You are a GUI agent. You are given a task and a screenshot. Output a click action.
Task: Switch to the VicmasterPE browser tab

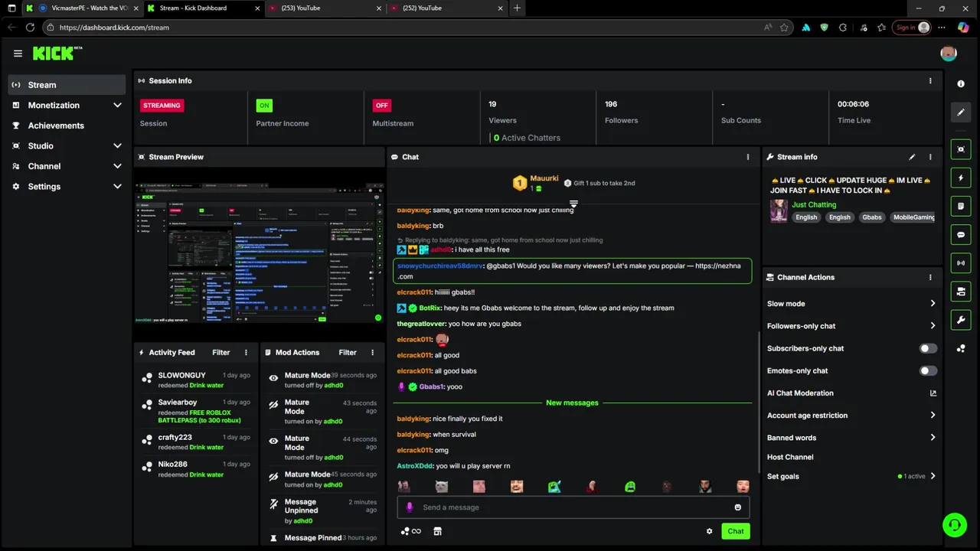[83, 8]
